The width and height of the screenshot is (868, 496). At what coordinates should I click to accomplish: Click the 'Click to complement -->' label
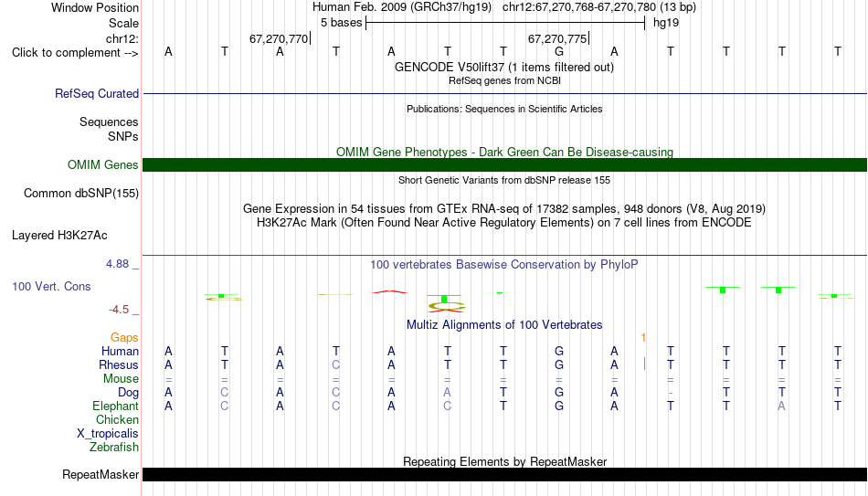pyautogui.click(x=75, y=53)
